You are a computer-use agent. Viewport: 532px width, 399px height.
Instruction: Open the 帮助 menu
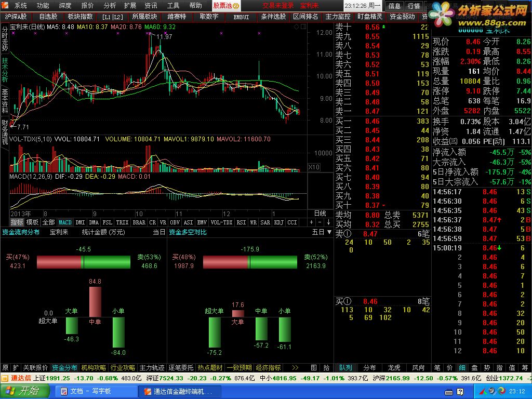195,5
